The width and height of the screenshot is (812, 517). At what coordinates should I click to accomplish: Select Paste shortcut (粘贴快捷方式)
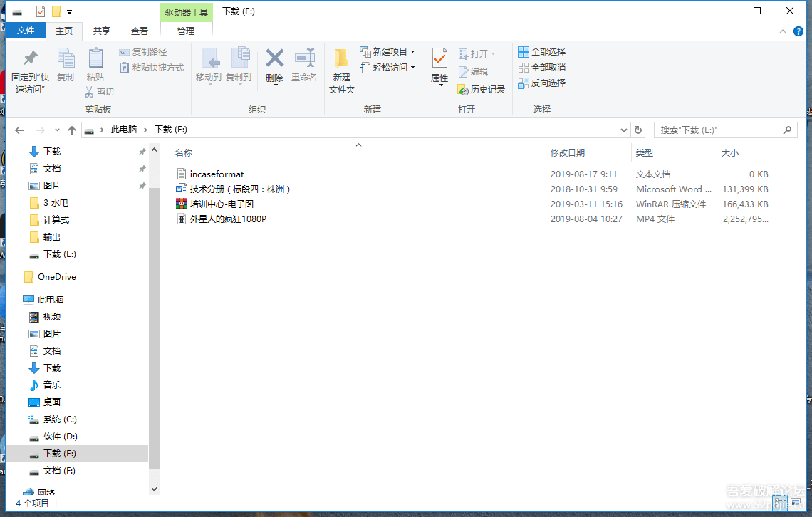pos(151,67)
